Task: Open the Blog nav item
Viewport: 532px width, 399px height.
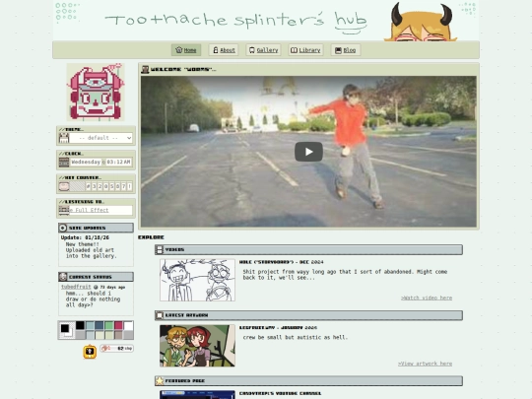Action: tap(346, 50)
